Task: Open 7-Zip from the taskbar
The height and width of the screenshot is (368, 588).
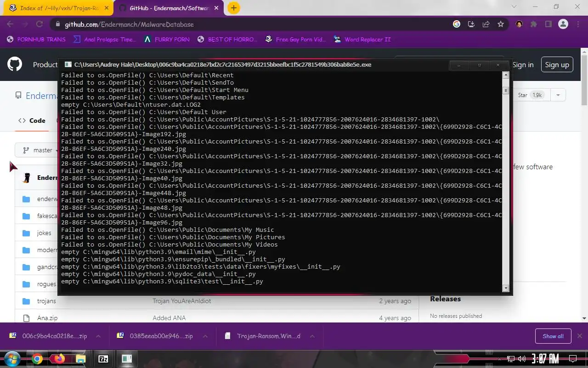Action: [x=103, y=359]
